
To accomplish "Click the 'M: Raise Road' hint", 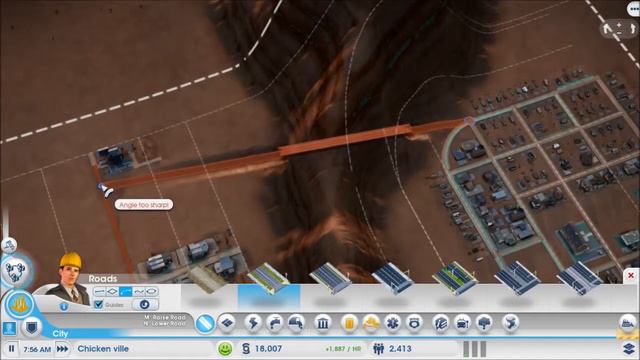I will tap(165, 317).
